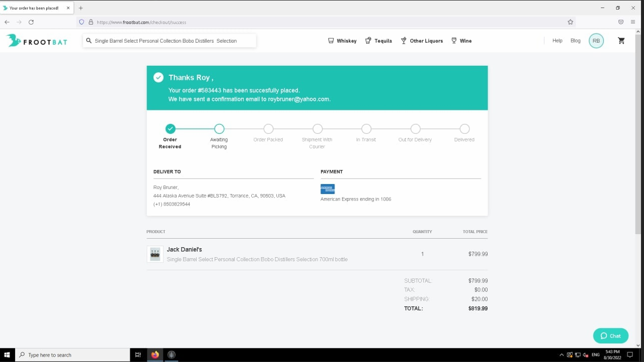644x362 pixels.
Task: Click the Shipment With Courier step circle
Action: [317, 129]
